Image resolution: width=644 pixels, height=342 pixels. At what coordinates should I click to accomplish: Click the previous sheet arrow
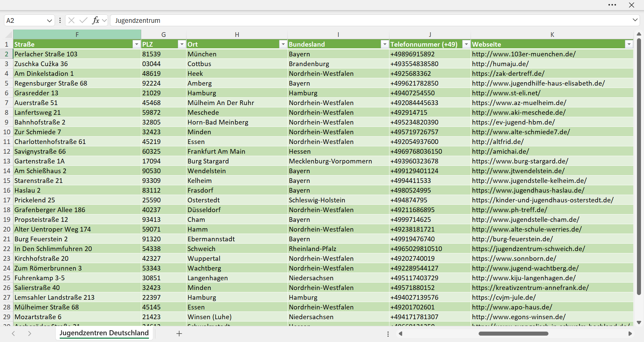pyautogui.click(x=13, y=334)
